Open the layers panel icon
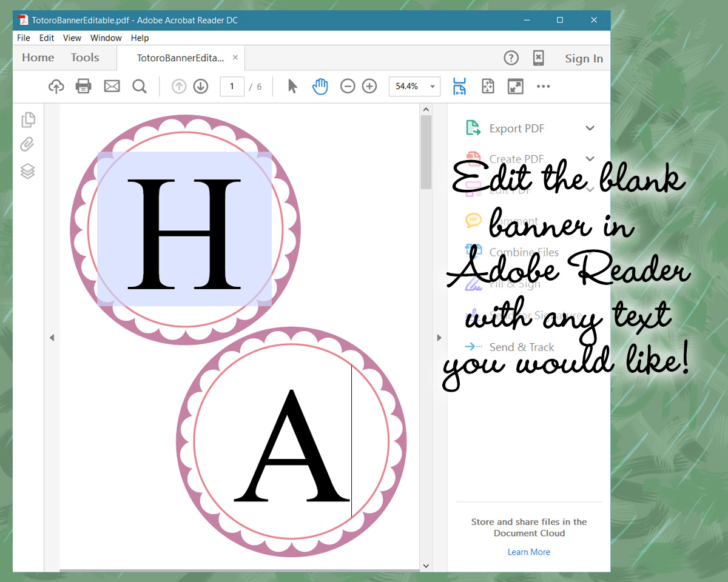The width and height of the screenshot is (728, 582). pyautogui.click(x=28, y=172)
